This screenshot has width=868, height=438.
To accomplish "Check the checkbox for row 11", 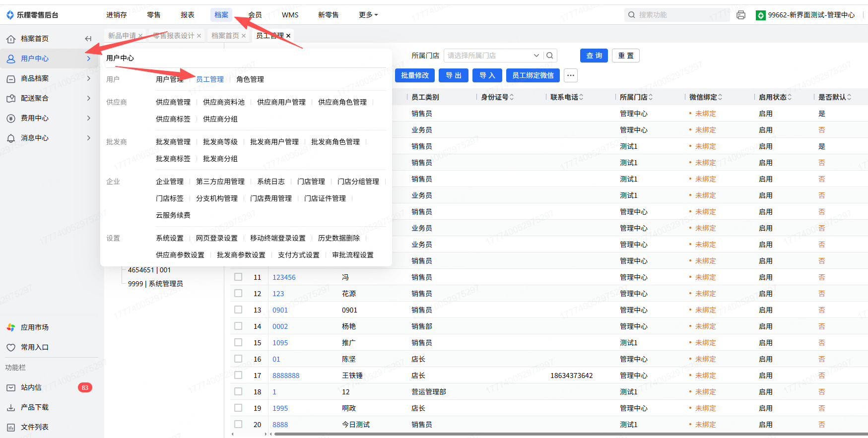I will [238, 277].
